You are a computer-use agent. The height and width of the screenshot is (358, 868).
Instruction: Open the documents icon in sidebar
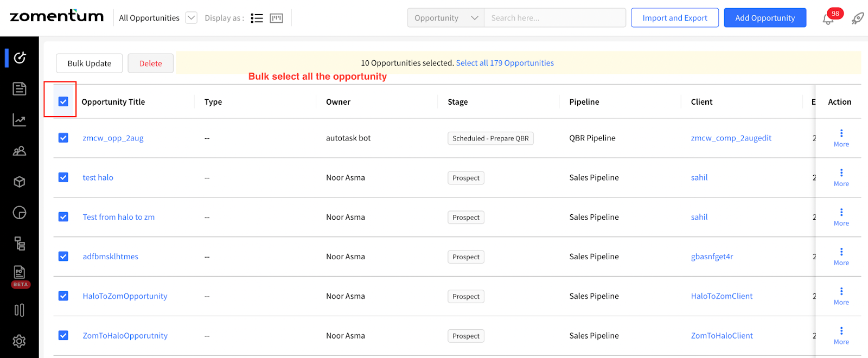click(x=20, y=88)
